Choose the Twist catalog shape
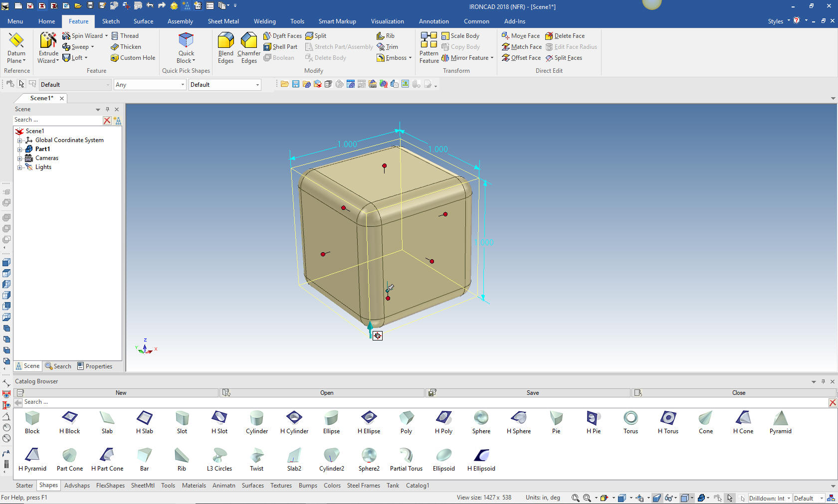 click(257, 460)
